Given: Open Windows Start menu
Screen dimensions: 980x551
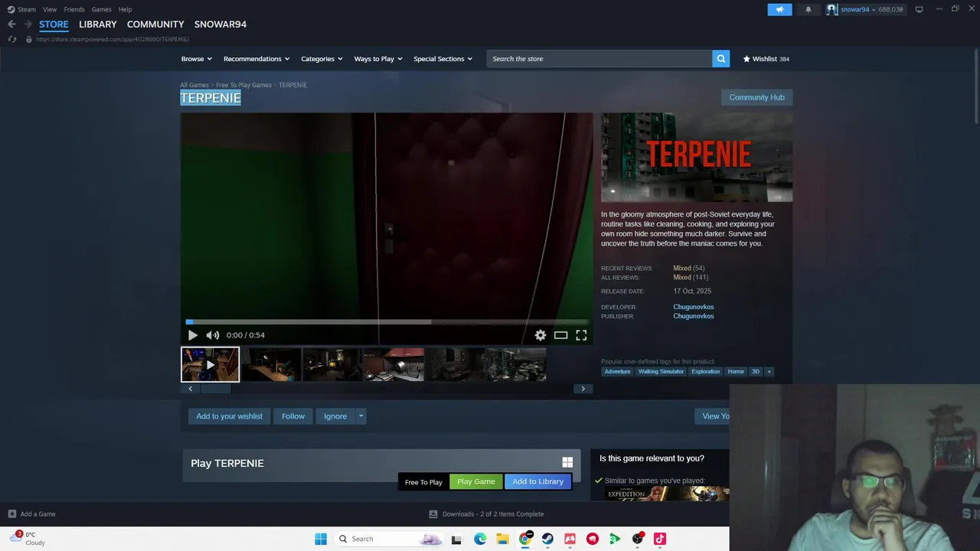Looking at the screenshot, I should pos(321,539).
